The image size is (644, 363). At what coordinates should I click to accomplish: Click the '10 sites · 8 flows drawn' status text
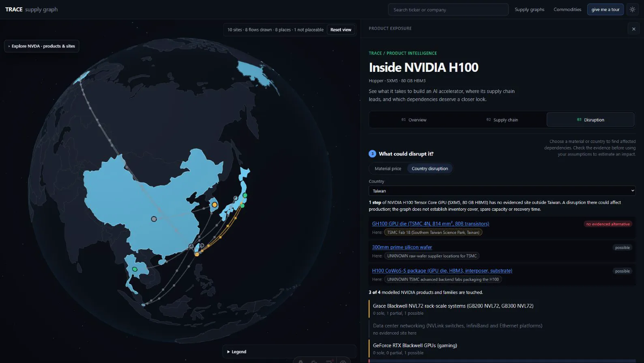275,30
